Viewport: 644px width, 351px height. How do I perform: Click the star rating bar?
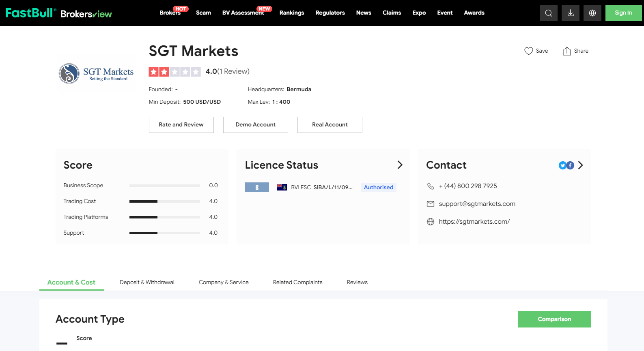tap(174, 72)
